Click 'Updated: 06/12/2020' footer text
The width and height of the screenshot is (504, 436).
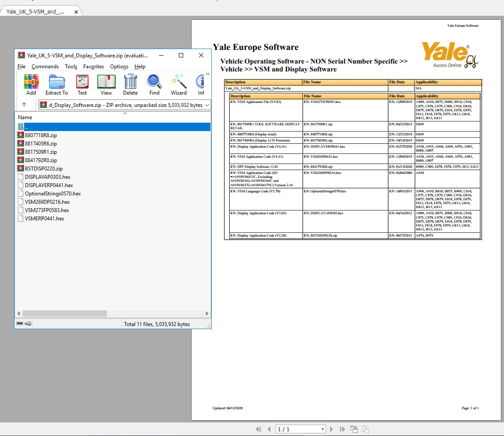(x=227, y=408)
